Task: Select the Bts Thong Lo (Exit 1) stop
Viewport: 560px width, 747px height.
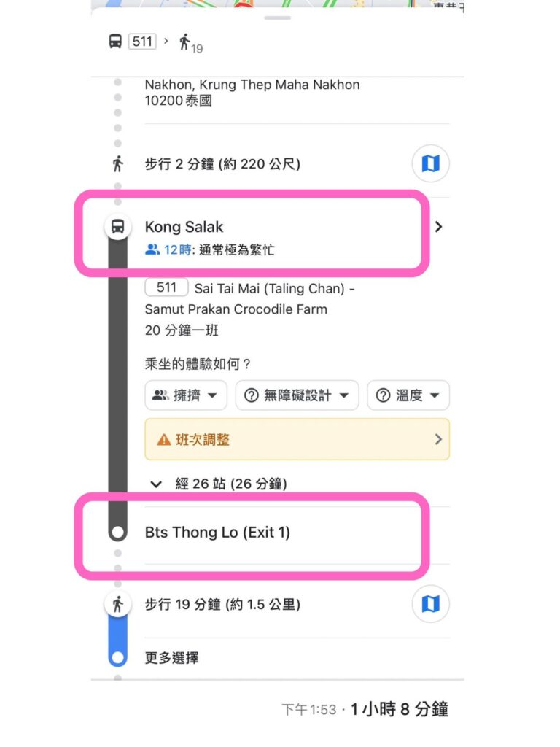Action: (217, 532)
